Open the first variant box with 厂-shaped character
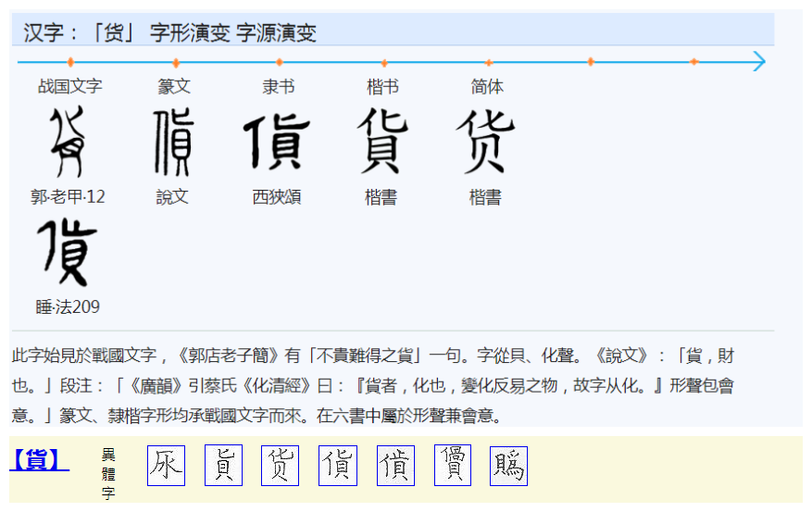812x512 pixels. [x=167, y=466]
